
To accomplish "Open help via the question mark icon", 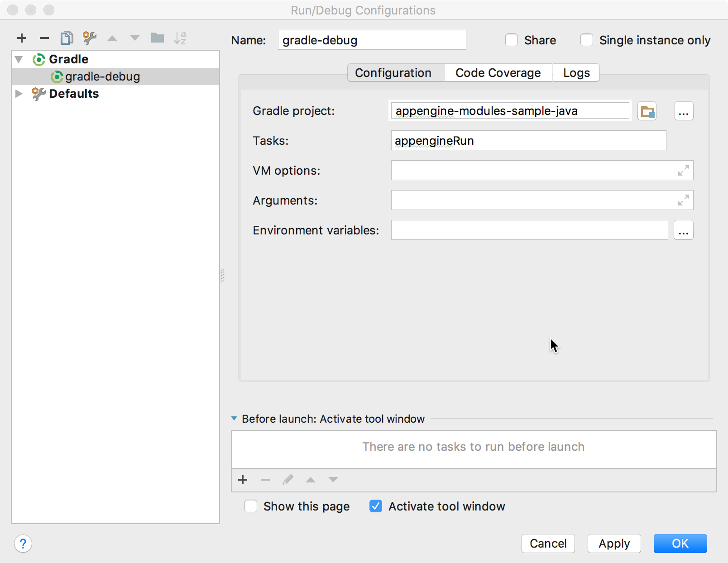I will tap(23, 544).
